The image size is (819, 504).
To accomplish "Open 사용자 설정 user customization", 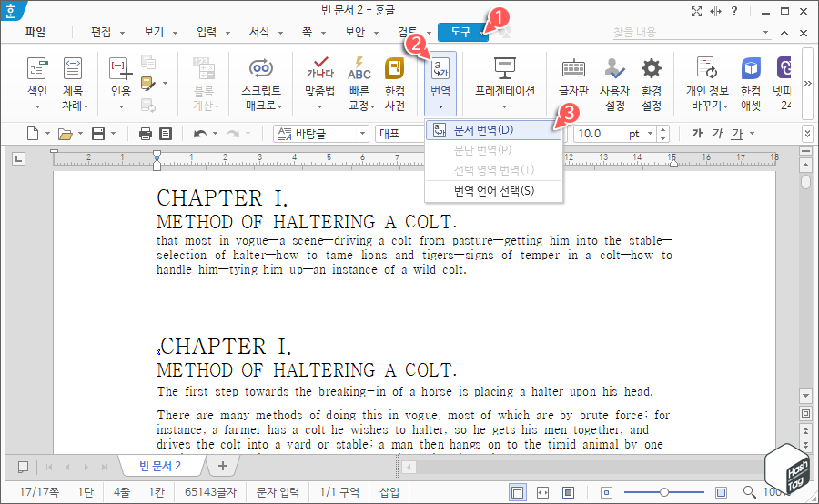I will coord(614,84).
